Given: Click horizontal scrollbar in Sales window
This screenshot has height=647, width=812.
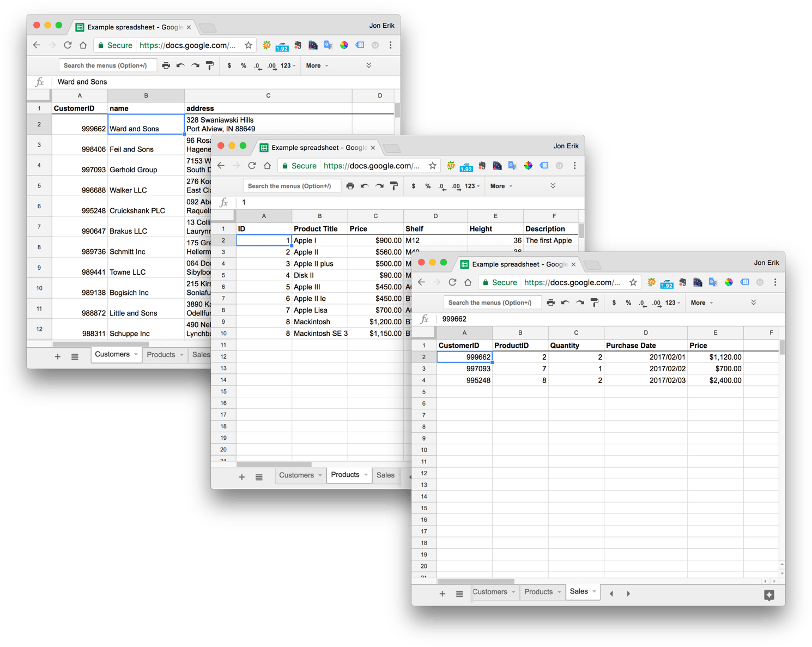Looking at the screenshot, I should (476, 581).
